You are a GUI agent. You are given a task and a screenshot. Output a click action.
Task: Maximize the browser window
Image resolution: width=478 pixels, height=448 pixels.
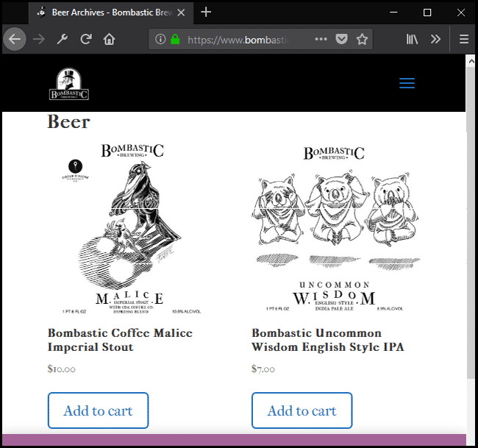coord(427,13)
